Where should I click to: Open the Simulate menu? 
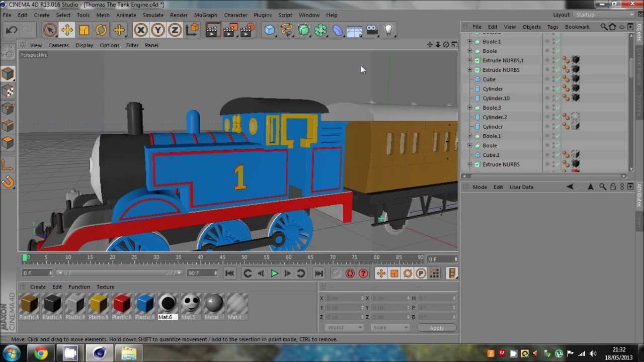(x=153, y=15)
